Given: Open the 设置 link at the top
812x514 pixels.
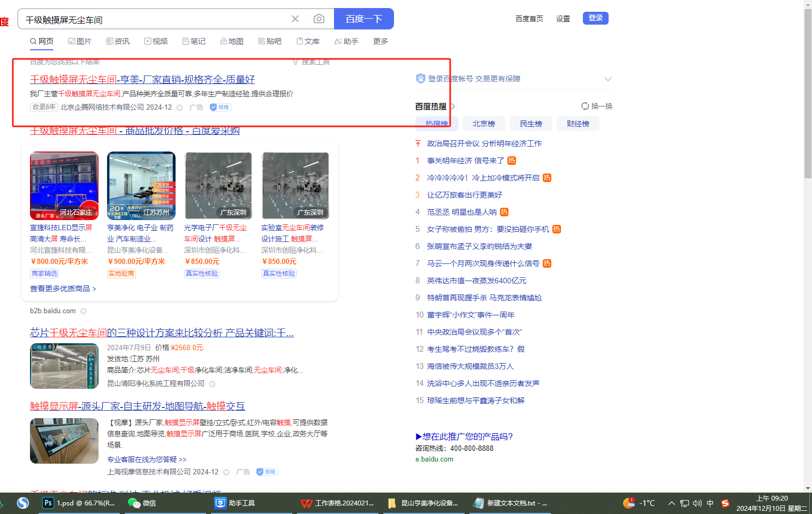Looking at the screenshot, I should click(563, 19).
